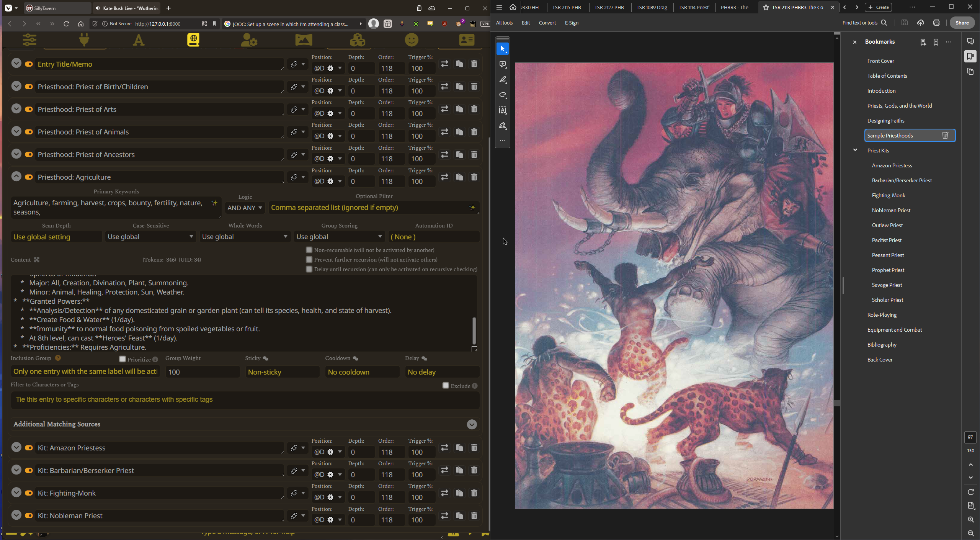Toggle enable for Kit: Nobleman Priest
This screenshot has width=980, height=540.
tap(29, 515)
